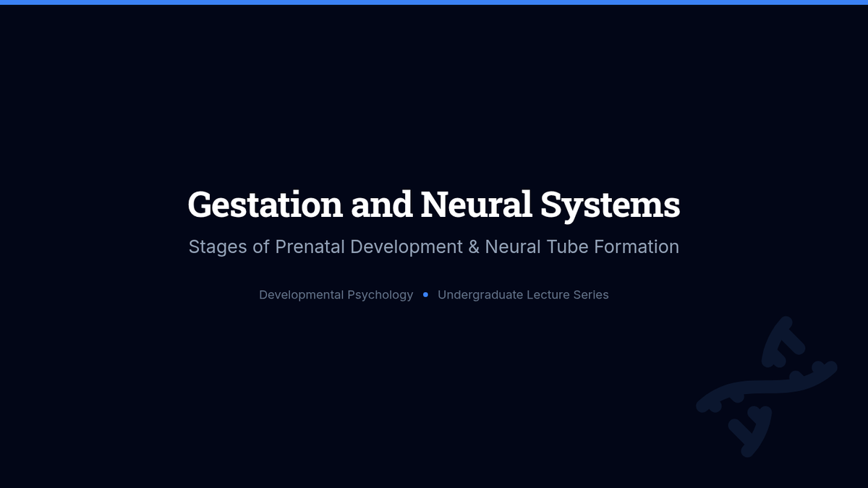
Task: Click the ampersand in the subtitle
Action: pyautogui.click(x=474, y=247)
